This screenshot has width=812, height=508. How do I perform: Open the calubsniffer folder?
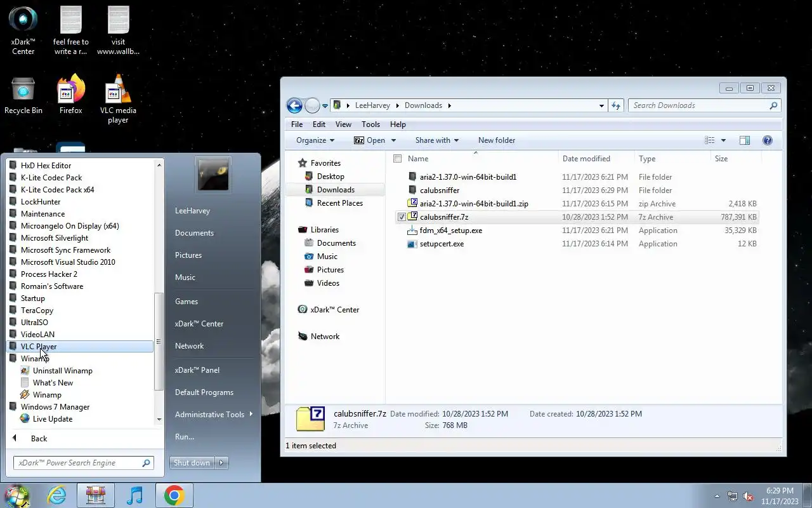point(440,190)
